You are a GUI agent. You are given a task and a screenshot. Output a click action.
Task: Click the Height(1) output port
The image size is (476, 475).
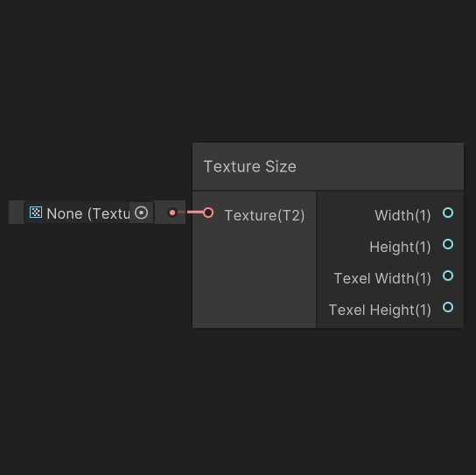point(448,244)
